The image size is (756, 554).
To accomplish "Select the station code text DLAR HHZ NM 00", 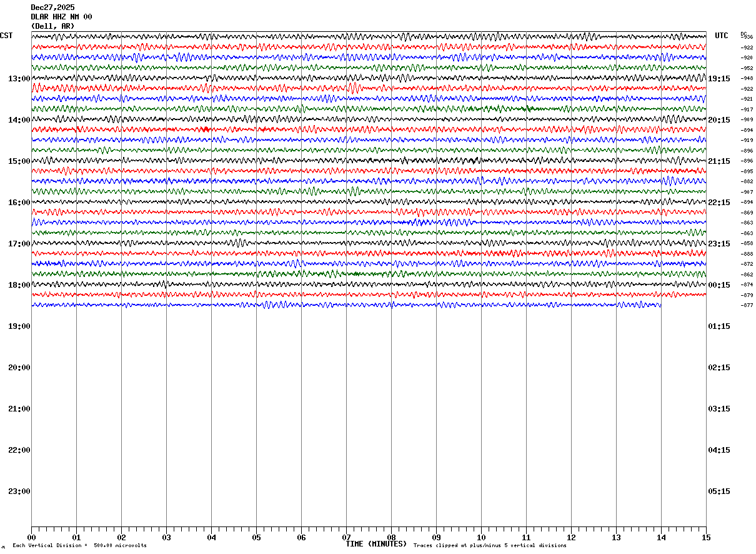I will [61, 17].
